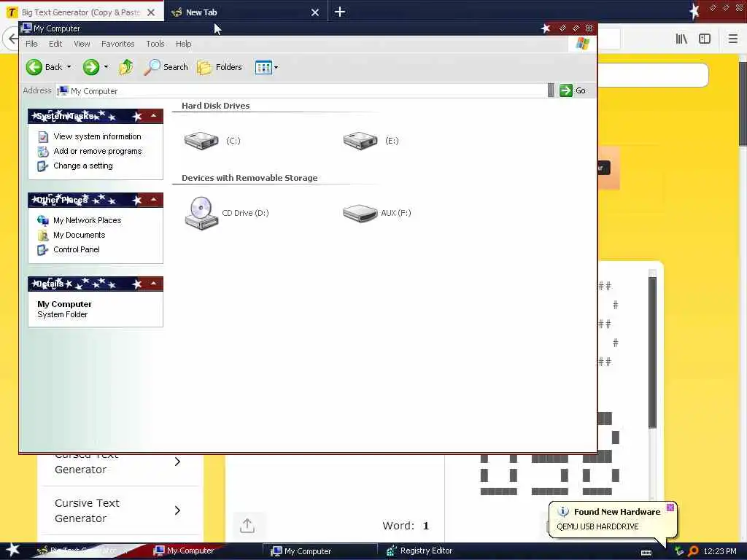The image size is (747, 560).
Task: Close the Found New Hardware balloon
Action: click(x=670, y=507)
